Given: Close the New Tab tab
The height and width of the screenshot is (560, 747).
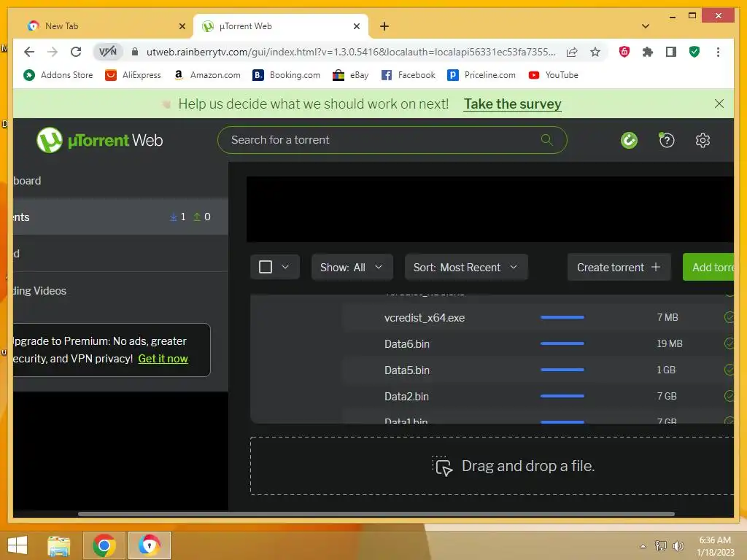Looking at the screenshot, I should tap(182, 26).
